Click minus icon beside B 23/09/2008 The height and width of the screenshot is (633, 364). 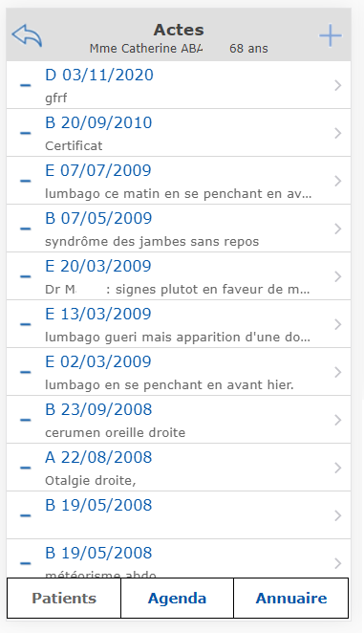(x=26, y=420)
